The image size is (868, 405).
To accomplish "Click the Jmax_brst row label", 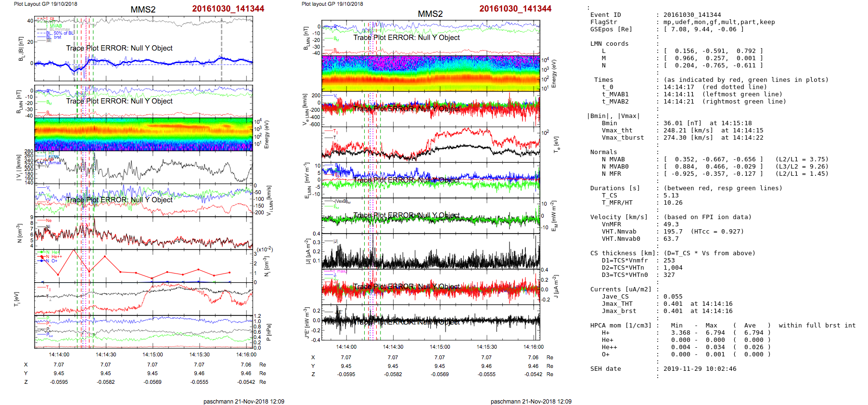I will click(619, 311).
